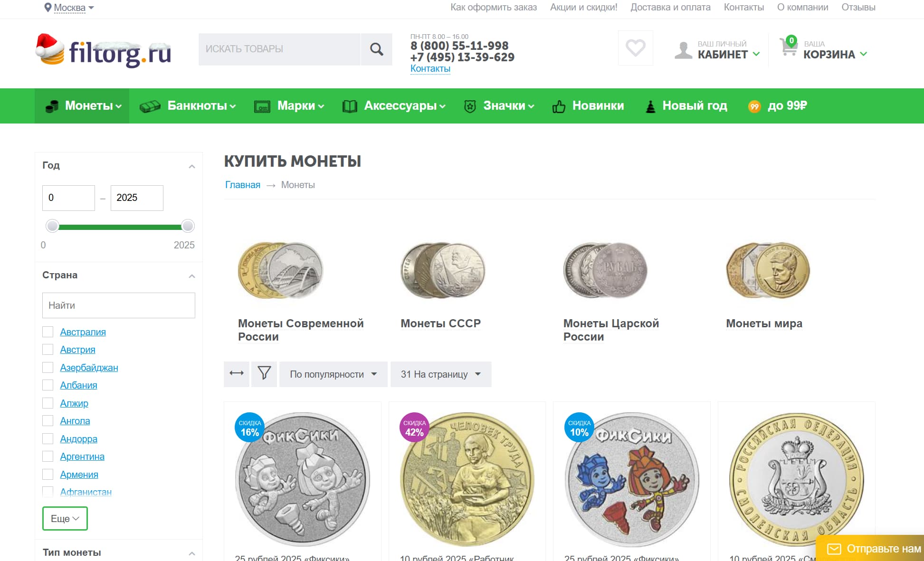Viewport: 924px width, 561px height.
Task: Click the personal account user icon
Action: click(683, 49)
